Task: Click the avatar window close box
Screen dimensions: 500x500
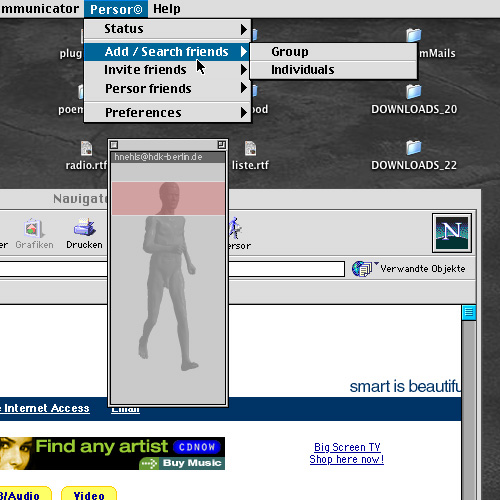Action: [114, 145]
